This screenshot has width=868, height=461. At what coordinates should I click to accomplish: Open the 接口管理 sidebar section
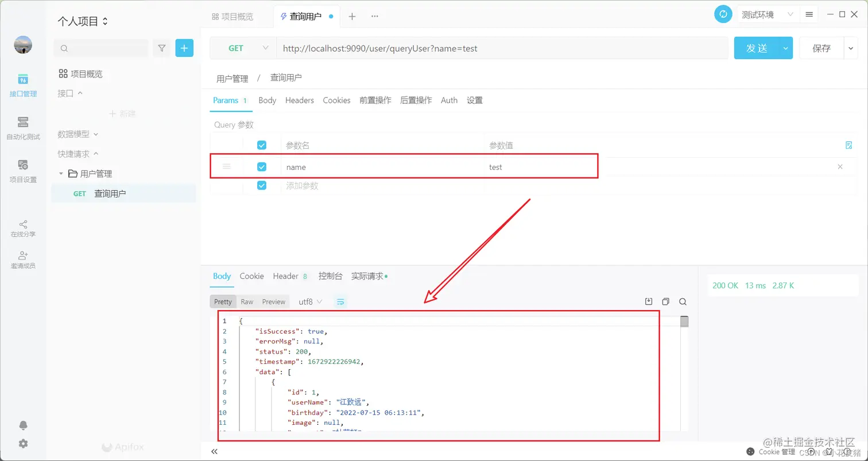point(23,85)
